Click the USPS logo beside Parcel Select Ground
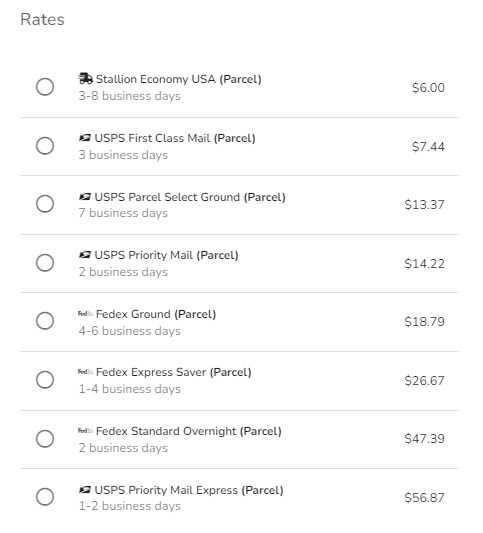Screen dimensions: 483x533 click(85, 197)
